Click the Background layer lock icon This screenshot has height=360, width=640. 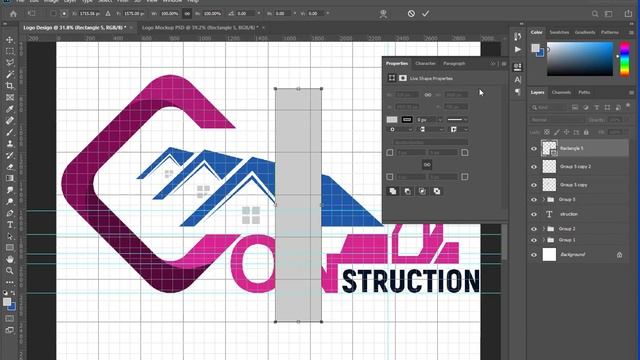pos(619,255)
